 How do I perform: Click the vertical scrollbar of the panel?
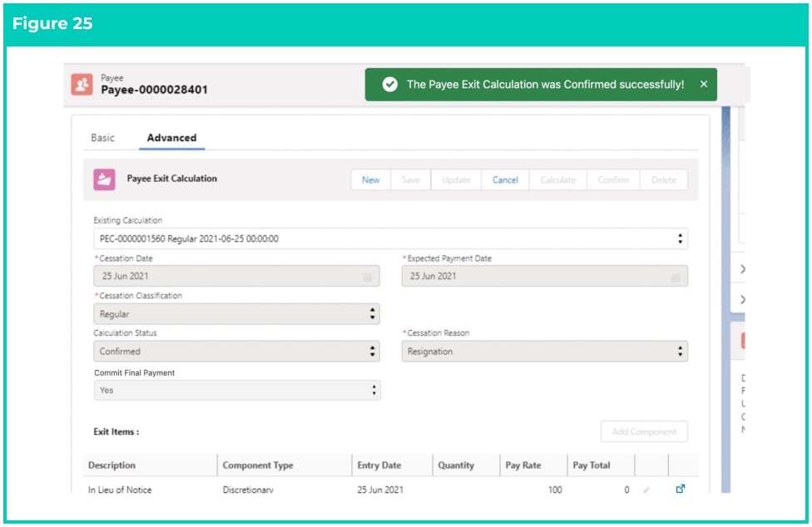[x=725, y=299]
